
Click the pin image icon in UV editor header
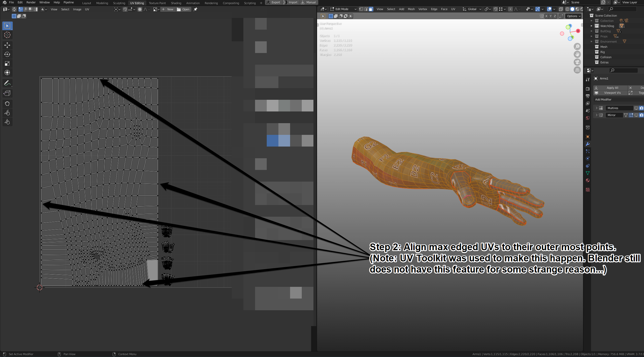195,9
